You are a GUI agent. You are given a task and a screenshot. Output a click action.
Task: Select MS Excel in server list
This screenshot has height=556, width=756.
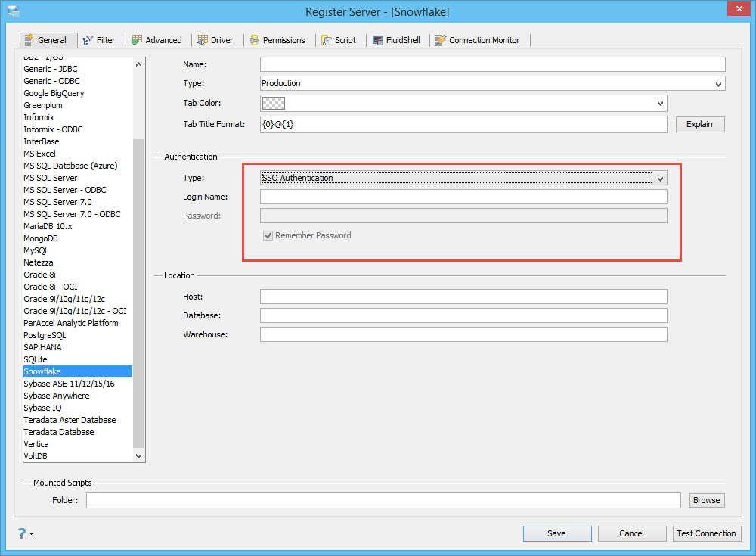pyautogui.click(x=78, y=154)
